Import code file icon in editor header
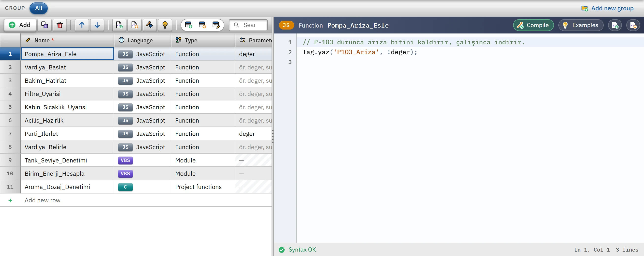 coord(615,25)
